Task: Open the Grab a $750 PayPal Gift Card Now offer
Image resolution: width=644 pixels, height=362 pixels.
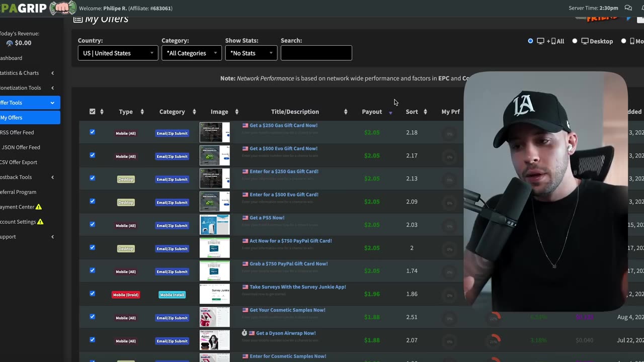Action: (289, 264)
